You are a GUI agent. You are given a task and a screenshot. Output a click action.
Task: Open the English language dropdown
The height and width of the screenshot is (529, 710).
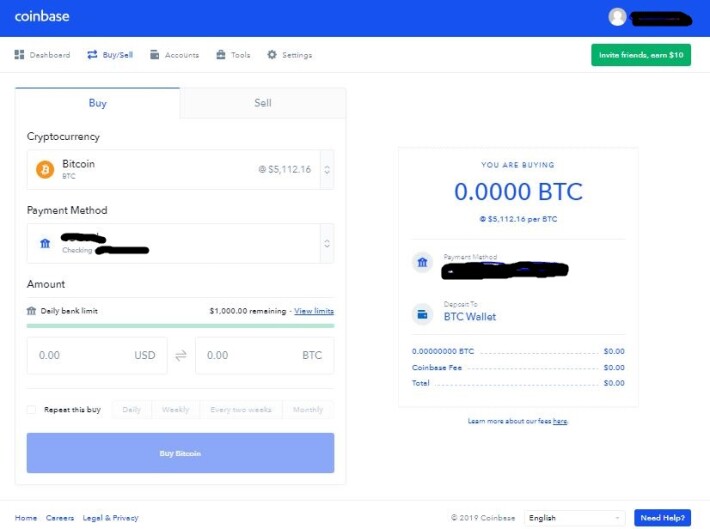(x=575, y=518)
